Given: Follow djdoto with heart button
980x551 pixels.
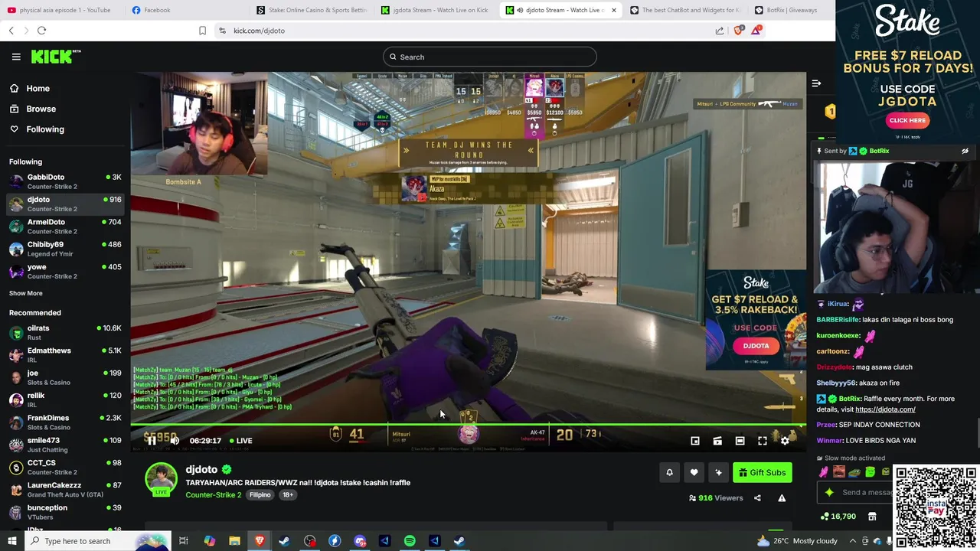Looking at the screenshot, I should tap(694, 472).
